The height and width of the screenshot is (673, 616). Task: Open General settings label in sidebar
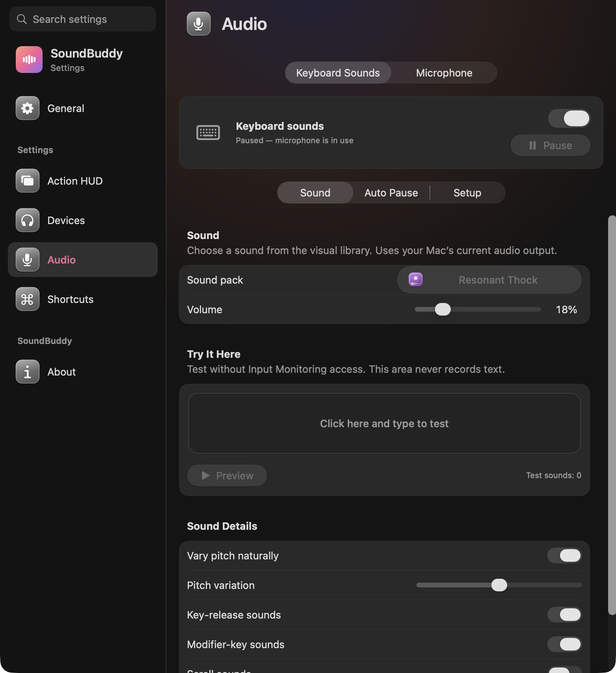point(66,108)
